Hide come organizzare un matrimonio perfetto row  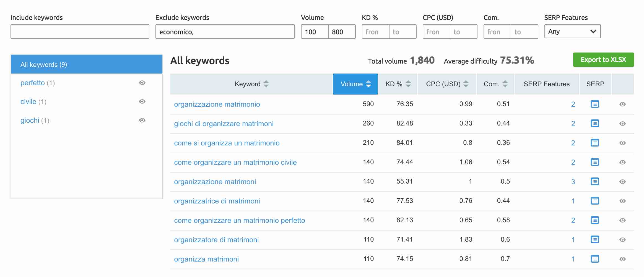tap(622, 220)
